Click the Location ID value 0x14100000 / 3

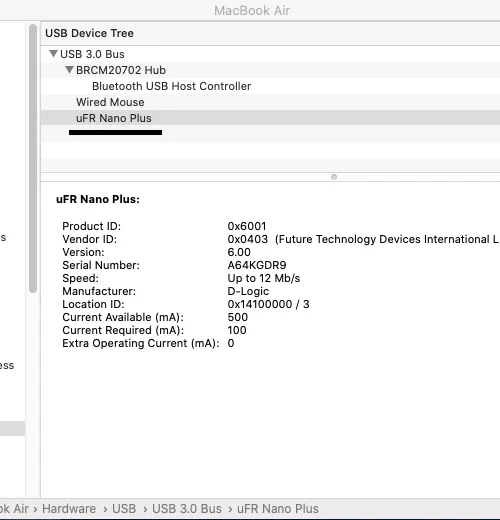point(268,304)
